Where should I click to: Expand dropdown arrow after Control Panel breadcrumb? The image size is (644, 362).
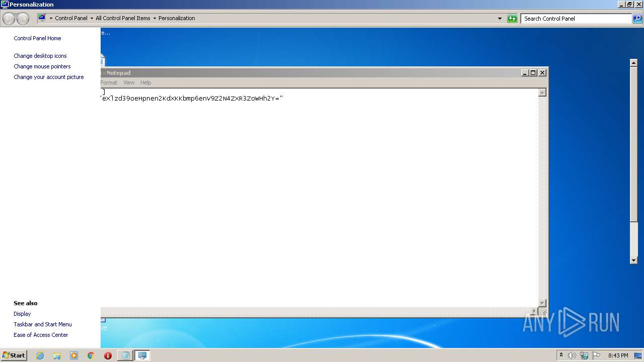coord(92,19)
